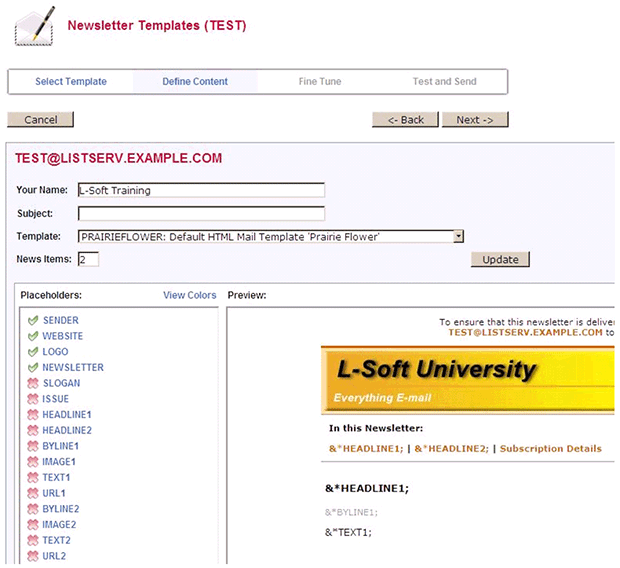Select the IMAGE2 placeholder link
Image resolution: width=620 pixels, height=568 pixels.
coord(59,524)
